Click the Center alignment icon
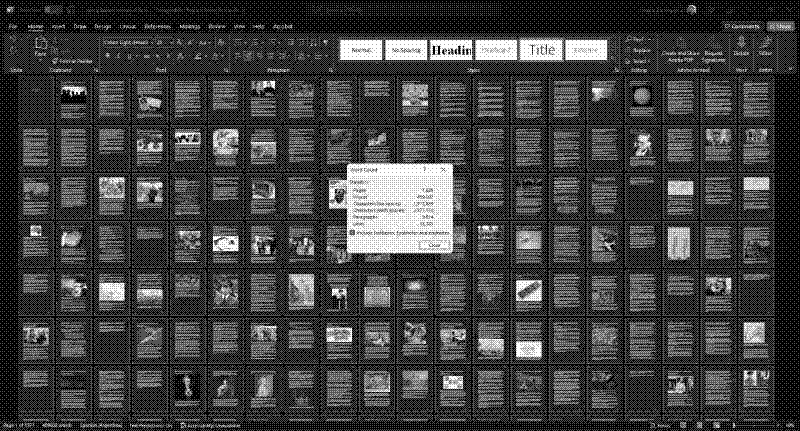The height and width of the screenshot is (431, 800). click(x=248, y=56)
